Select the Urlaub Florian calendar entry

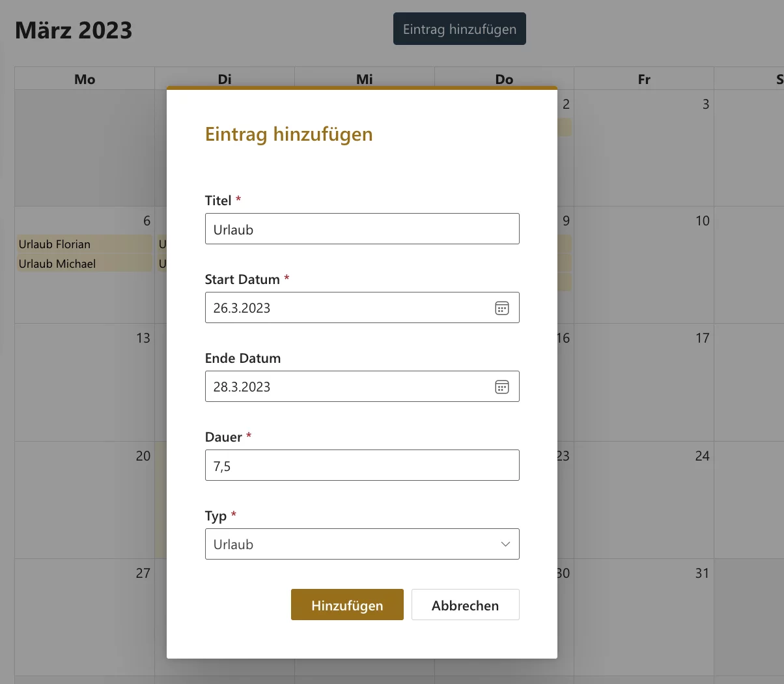coord(83,244)
